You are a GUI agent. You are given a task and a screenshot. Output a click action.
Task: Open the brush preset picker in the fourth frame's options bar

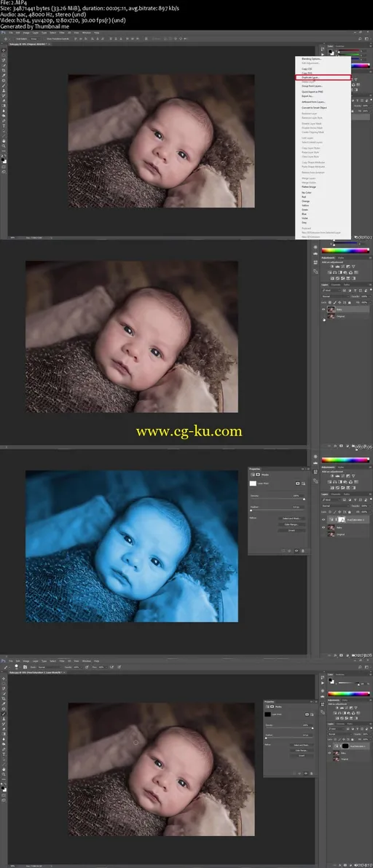click(18, 666)
